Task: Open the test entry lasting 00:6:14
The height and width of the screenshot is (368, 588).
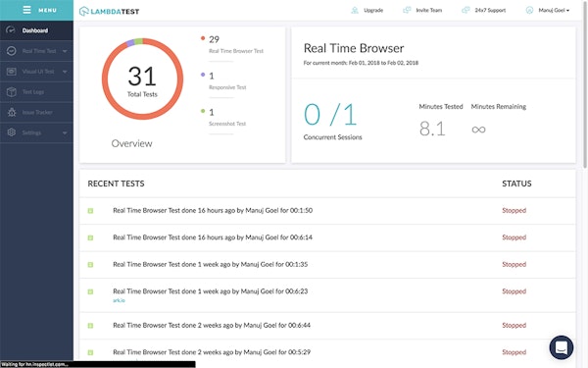Action: [x=213, y=237]
